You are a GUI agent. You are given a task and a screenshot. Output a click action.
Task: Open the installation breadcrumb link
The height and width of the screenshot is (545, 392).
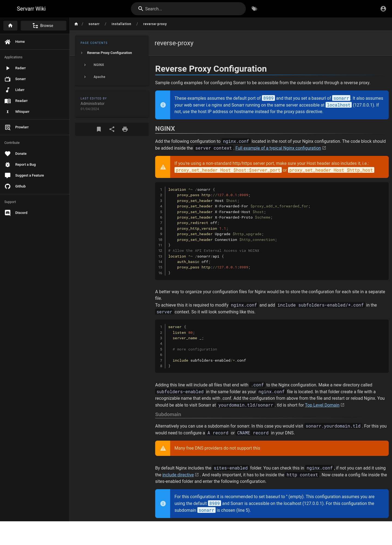point(121,24)
